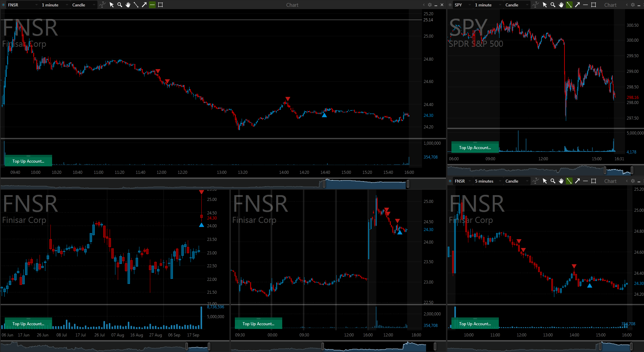The height and width of the screenshot is (352, 644).
Task: Open the 1 minute interval dropdown in SPY chart
Action: [x=487, y=5]
